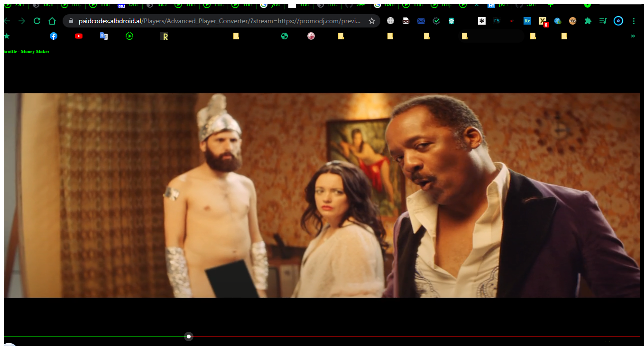Open the teal extension icon beside the gear-check

click(x=451, y=21)
